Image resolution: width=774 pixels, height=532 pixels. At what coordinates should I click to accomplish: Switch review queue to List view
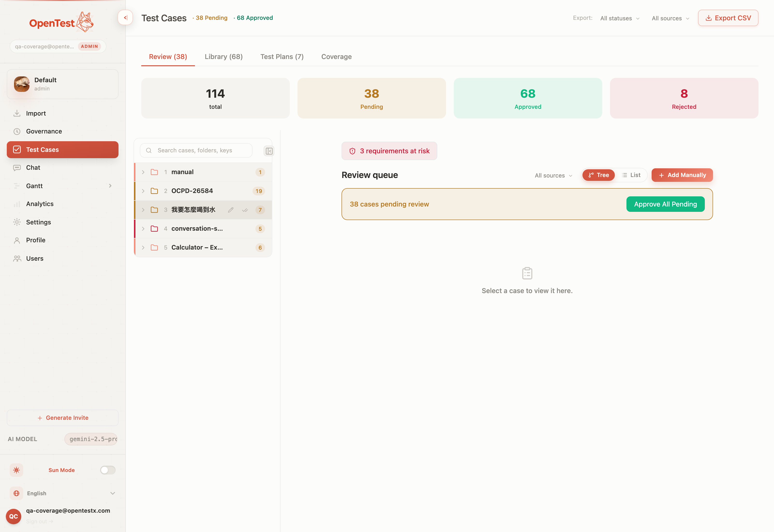pos(631,175)
